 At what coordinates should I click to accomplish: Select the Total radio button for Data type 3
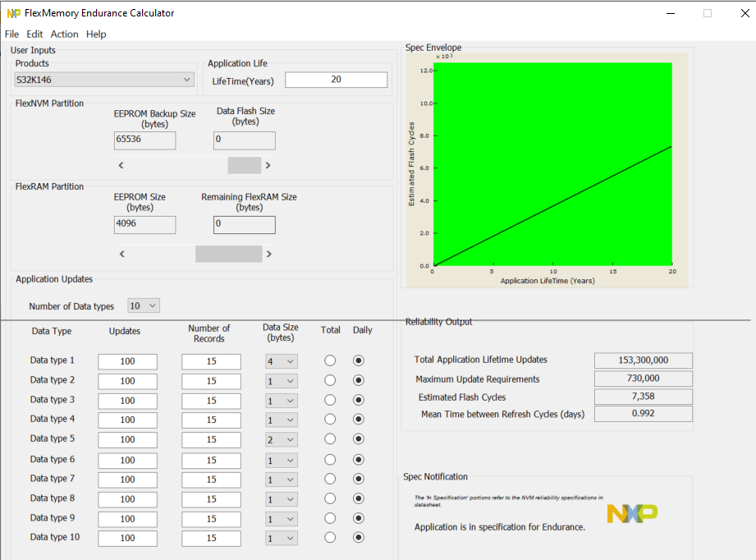tap(330, 400)
